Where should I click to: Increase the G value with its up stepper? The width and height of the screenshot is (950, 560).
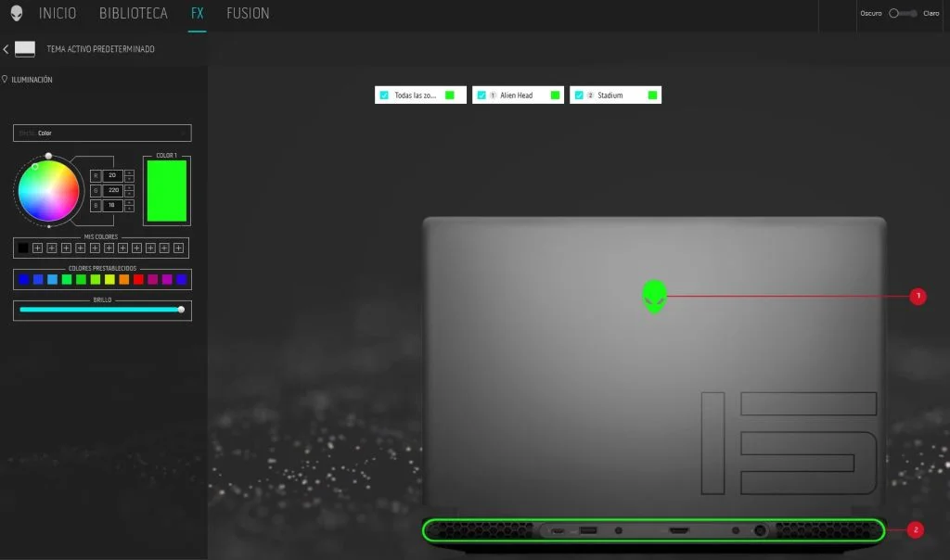click(x=129, y=187)
